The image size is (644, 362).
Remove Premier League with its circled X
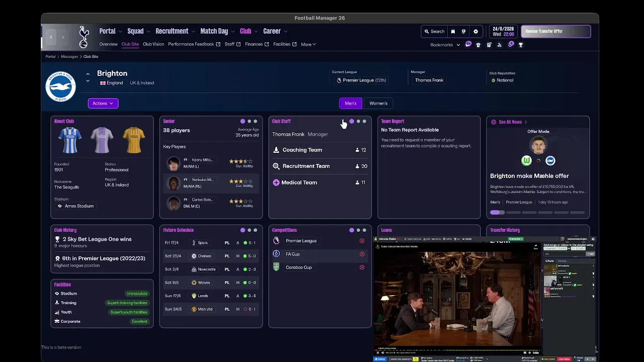(362, 241)
